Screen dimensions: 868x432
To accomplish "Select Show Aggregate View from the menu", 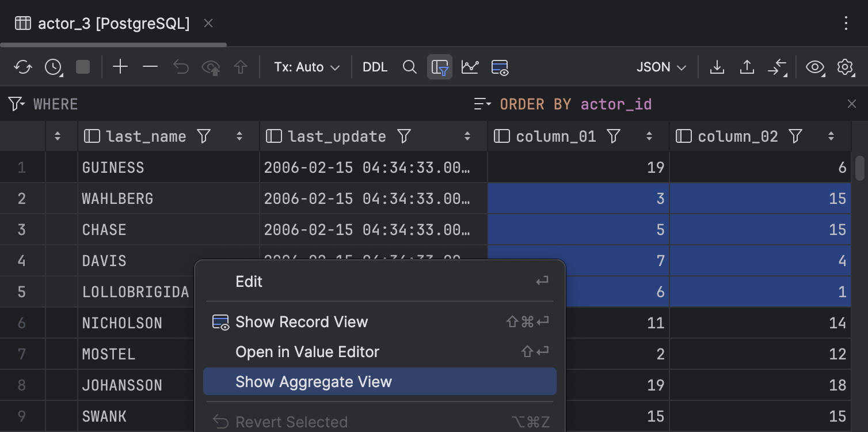I will click(314, 381).
